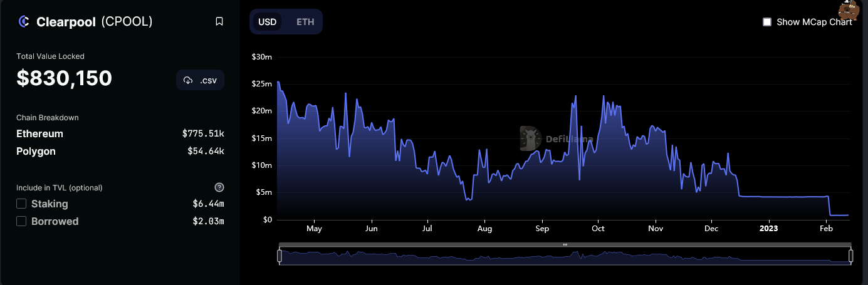Click the $775.51k Ethereum value
868x285 pixels.
click(203, 133)
